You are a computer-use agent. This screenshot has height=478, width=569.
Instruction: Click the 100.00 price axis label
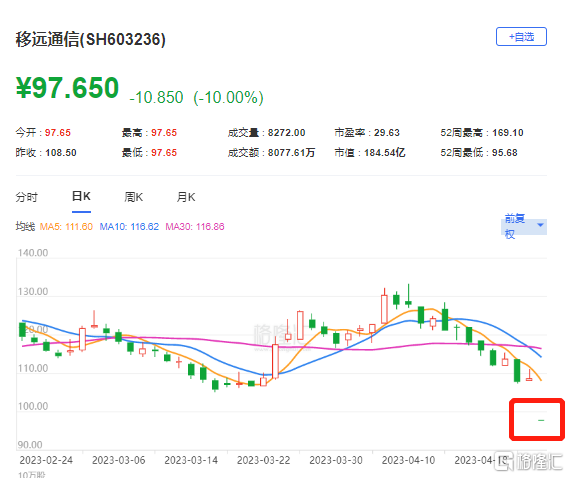(33, 406)
